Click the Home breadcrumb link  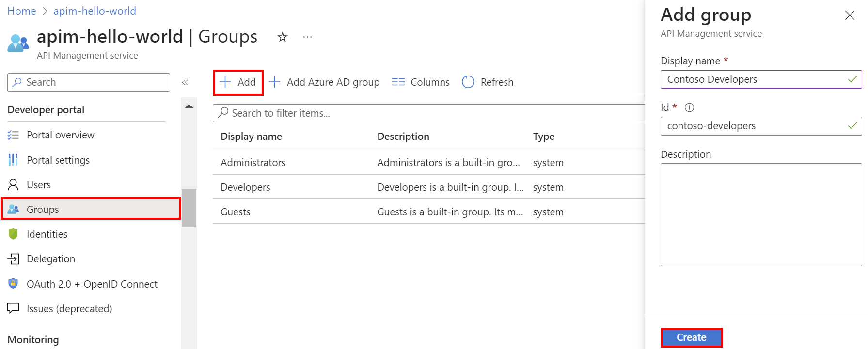[x=22, y=11]
